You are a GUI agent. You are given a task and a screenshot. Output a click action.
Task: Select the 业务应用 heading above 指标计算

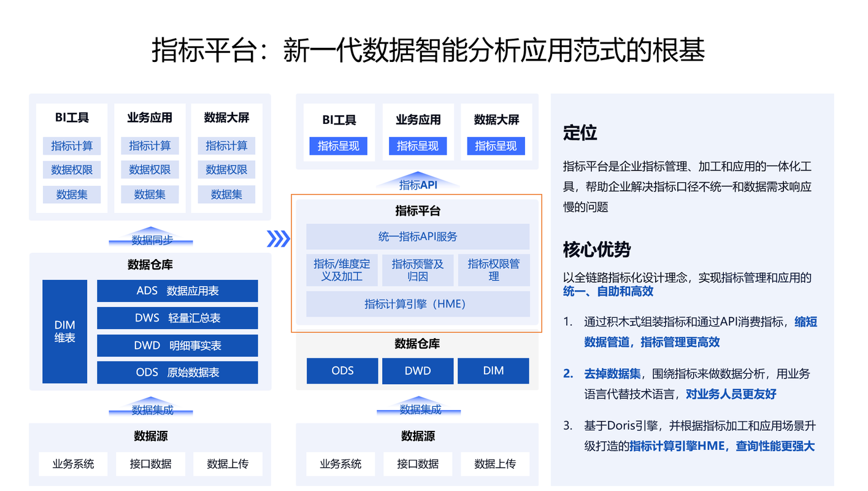click(150, 118)
